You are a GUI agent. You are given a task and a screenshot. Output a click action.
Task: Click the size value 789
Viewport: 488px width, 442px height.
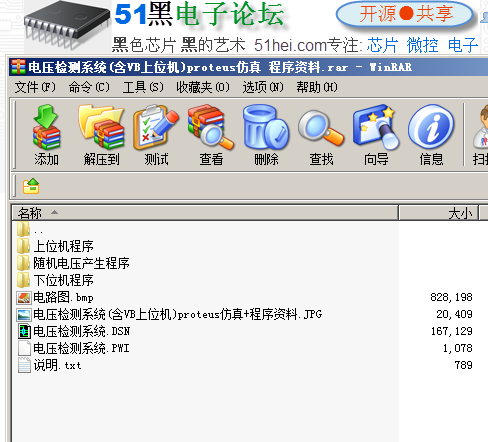point(464,365)
